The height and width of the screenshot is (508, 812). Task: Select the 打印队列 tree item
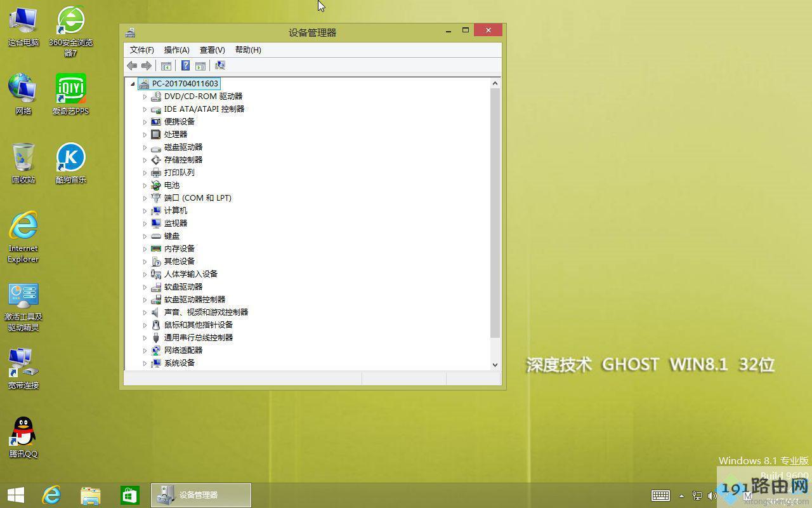coord(180,172)
